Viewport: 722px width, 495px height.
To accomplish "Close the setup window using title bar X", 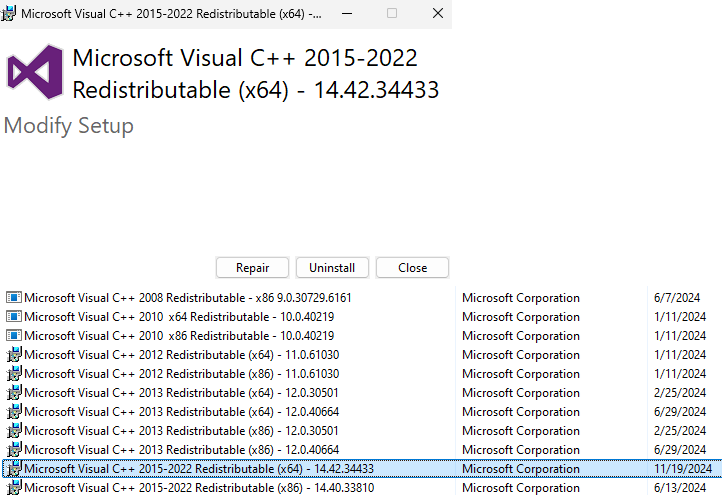I will click(437, 14).
